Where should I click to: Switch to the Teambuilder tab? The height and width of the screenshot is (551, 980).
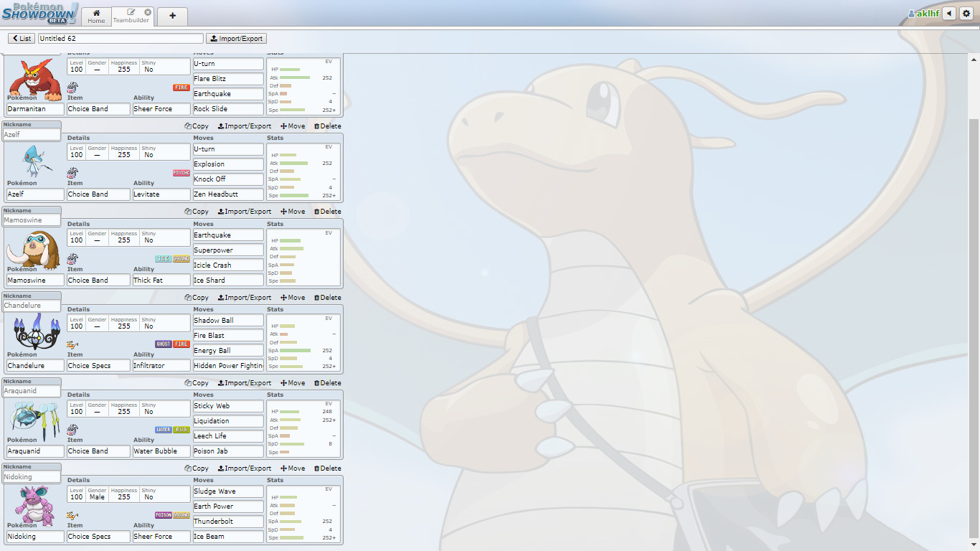[130, 17]
